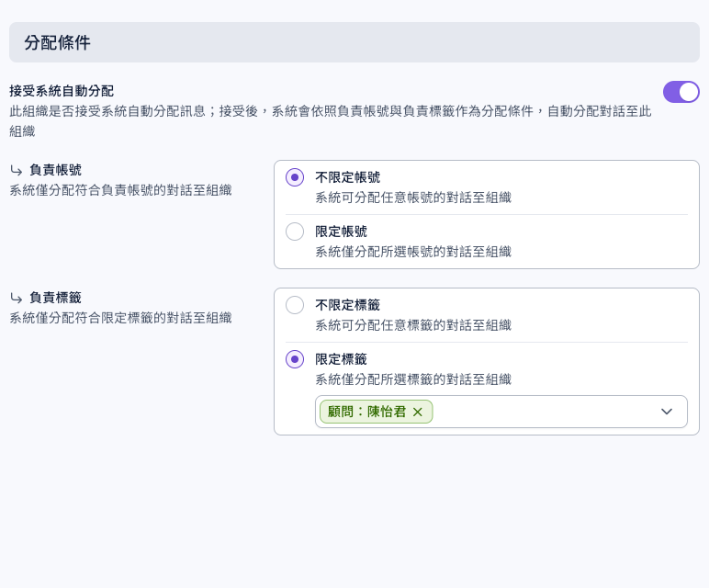Remove the 顧問：陳怡君 tag
This screenshot has width=709, height=588.
click(x=418, y=412)
